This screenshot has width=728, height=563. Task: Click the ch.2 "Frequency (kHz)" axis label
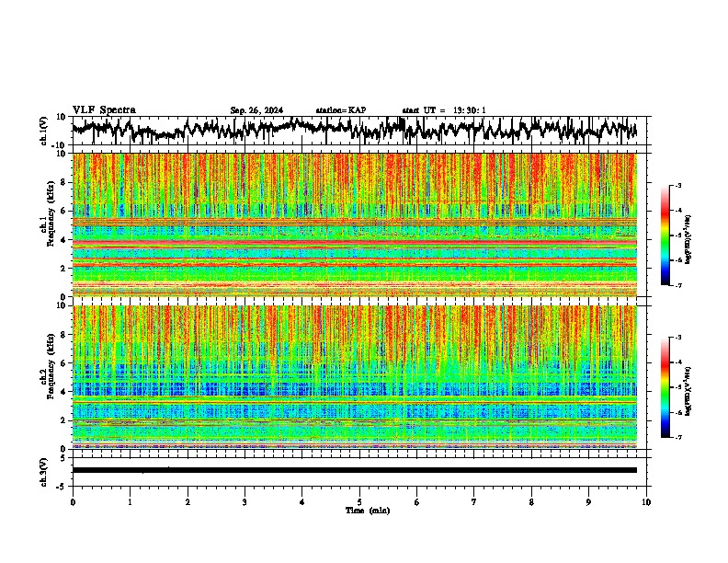(51, 366)
